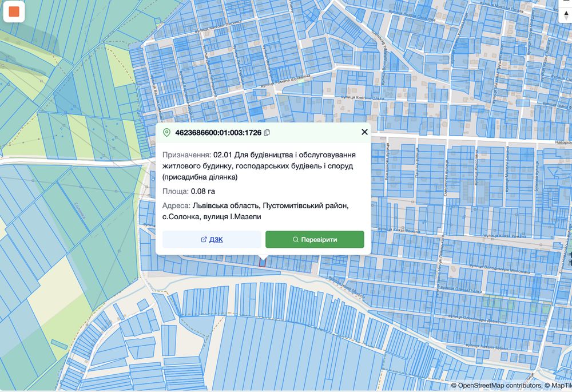This screenshot has width=572, height=392.
Task: Select the red-outlined parcel below the popup
Action: tap(263, 262)
